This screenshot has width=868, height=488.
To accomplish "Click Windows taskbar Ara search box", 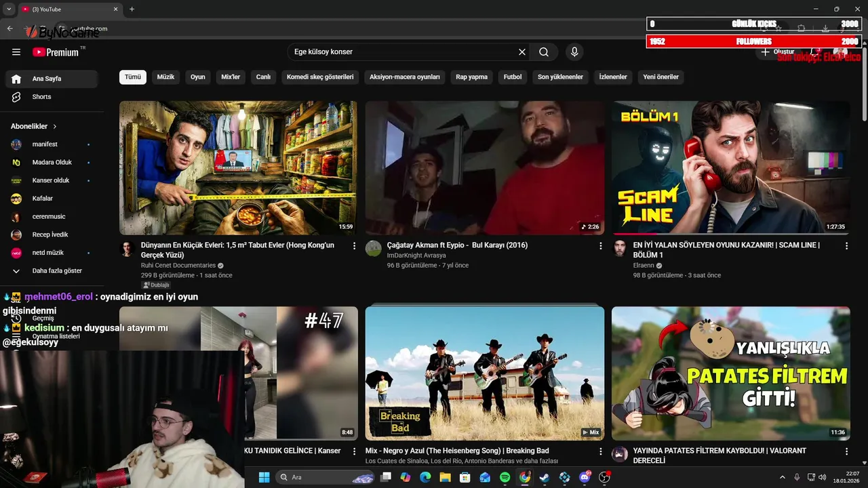I will click(x=325, y=477).
